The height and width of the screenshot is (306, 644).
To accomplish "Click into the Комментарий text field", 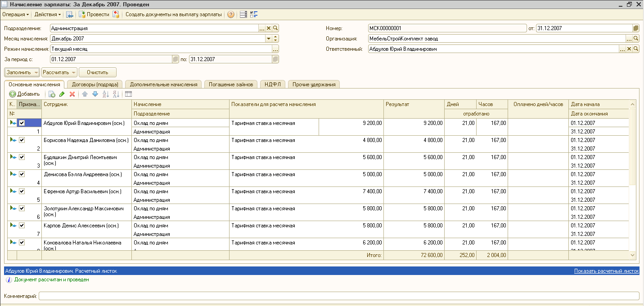I will [338, 296].
